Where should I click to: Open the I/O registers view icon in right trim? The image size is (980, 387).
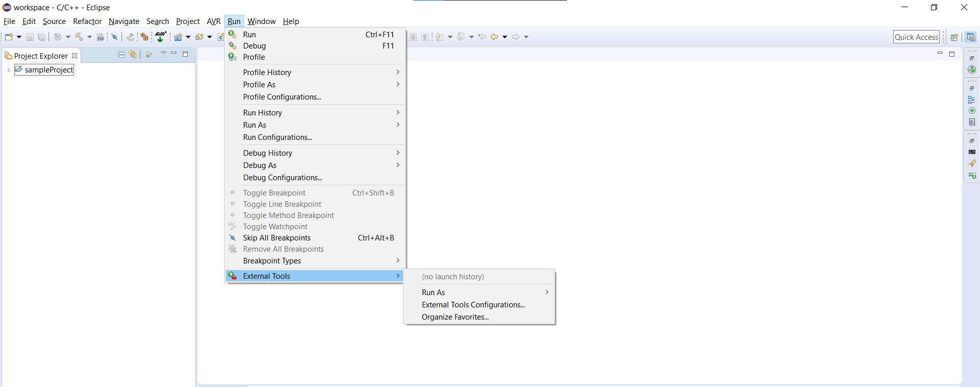(972, 152)
